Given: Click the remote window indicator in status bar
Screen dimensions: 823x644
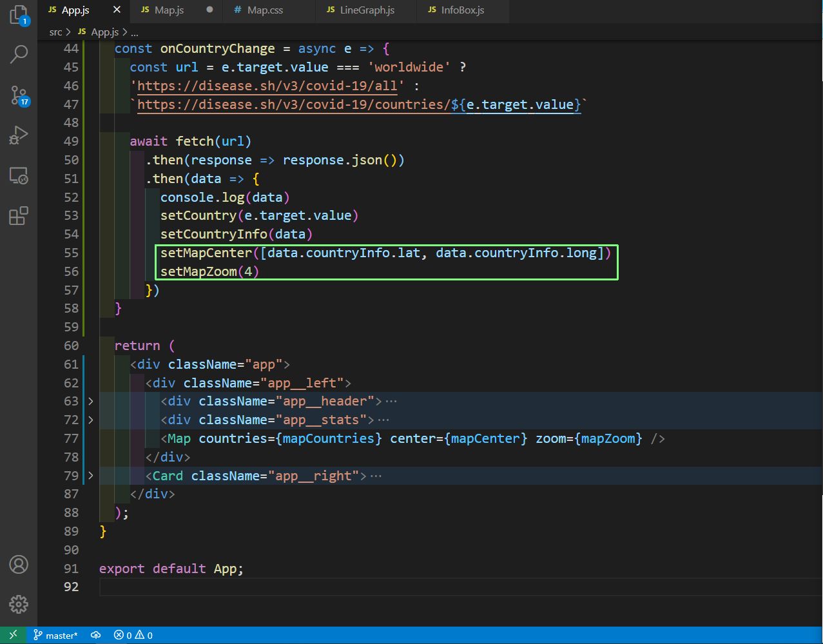Looking at the screenshot, I should point(13,635).
